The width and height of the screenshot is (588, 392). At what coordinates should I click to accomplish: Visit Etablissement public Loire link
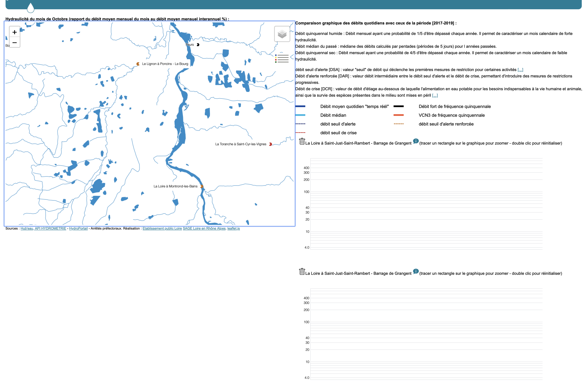click(x=162, y=229)
